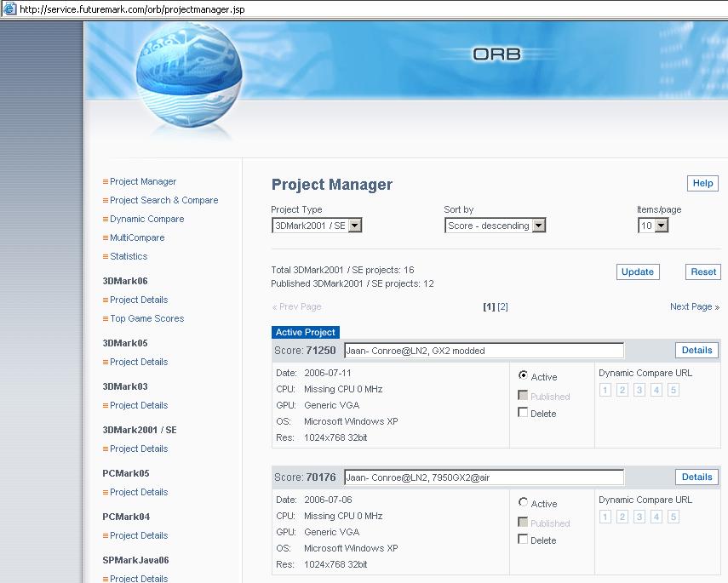Jump to results page 2
The image size is (728, 583).
coord(503,306)
